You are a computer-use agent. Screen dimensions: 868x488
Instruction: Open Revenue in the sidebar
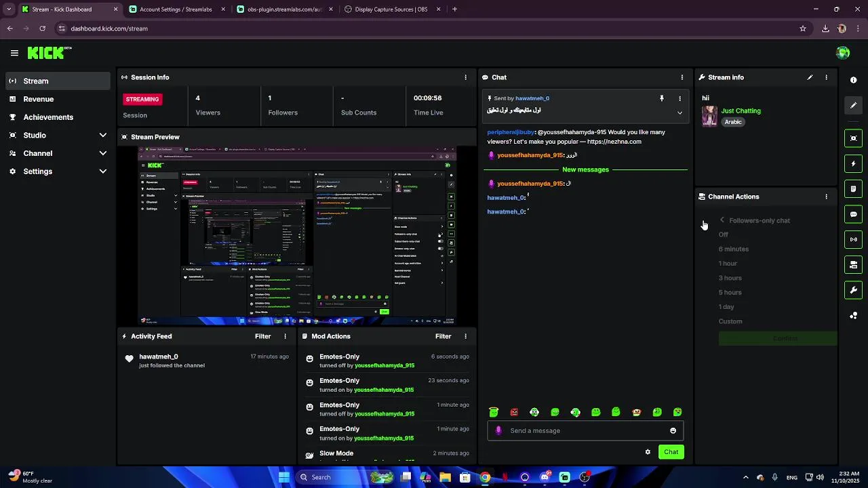tap(58, 99)
